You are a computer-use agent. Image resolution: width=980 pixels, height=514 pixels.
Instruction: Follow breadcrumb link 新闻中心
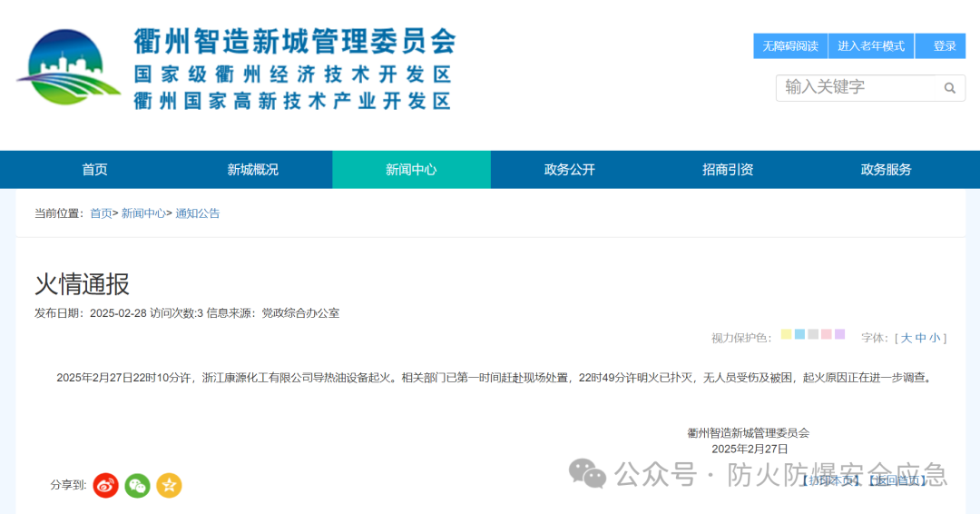[143, 213]
